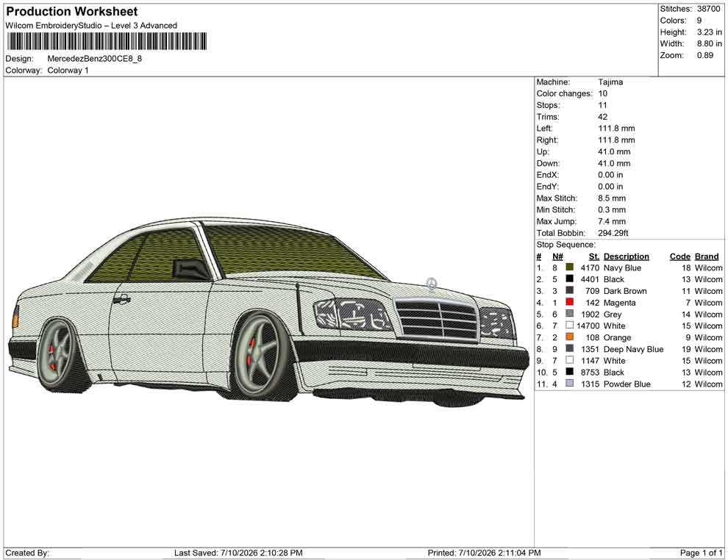Screen dimensions: 728x560
Task: Click the barcode under the worksheet title
Action: coord(107,41)
